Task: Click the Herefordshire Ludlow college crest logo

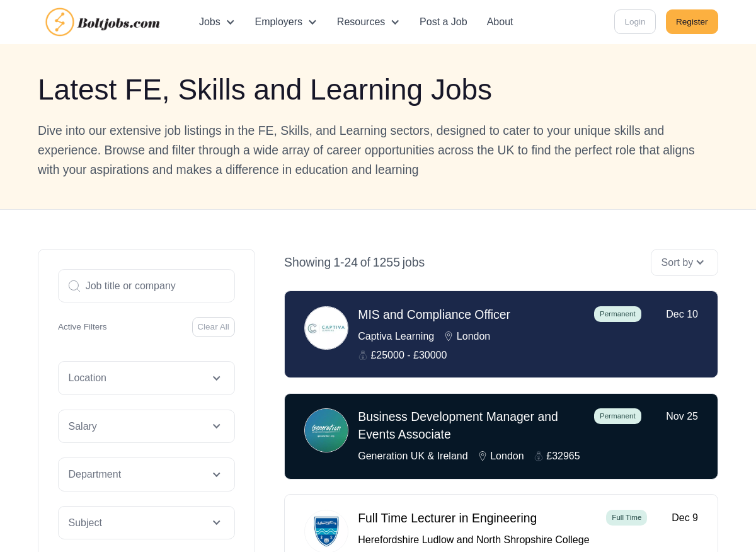Action: tap(326, 531)
